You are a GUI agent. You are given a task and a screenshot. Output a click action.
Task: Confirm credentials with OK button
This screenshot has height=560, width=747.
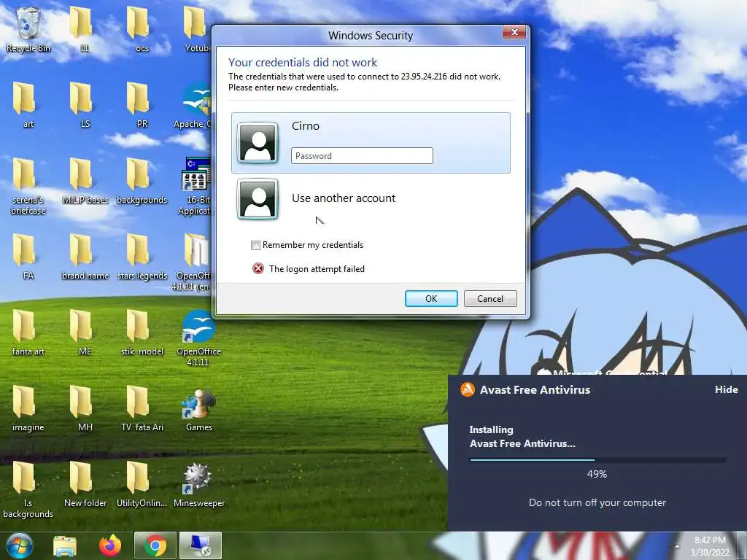click(x=431, y=298)
